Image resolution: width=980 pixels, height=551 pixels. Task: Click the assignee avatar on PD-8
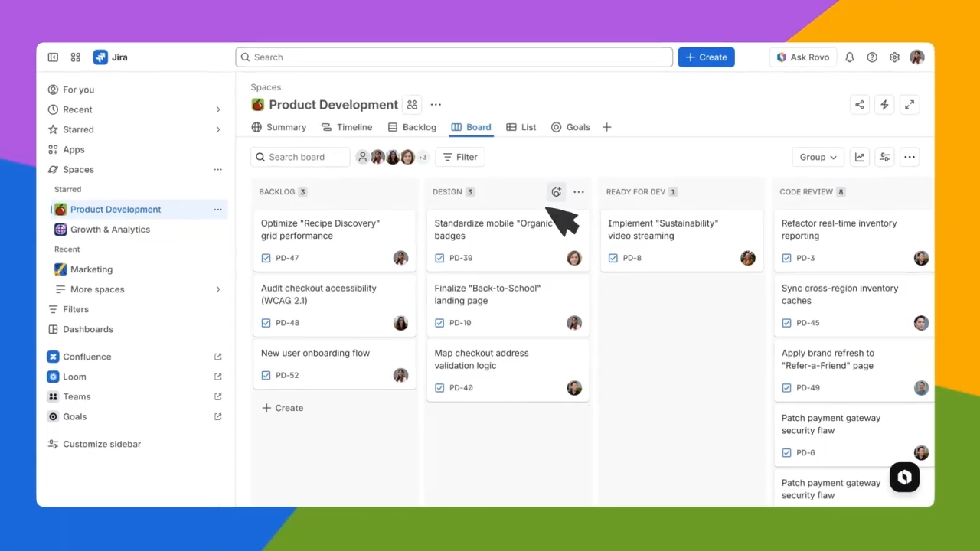point(748,258)
